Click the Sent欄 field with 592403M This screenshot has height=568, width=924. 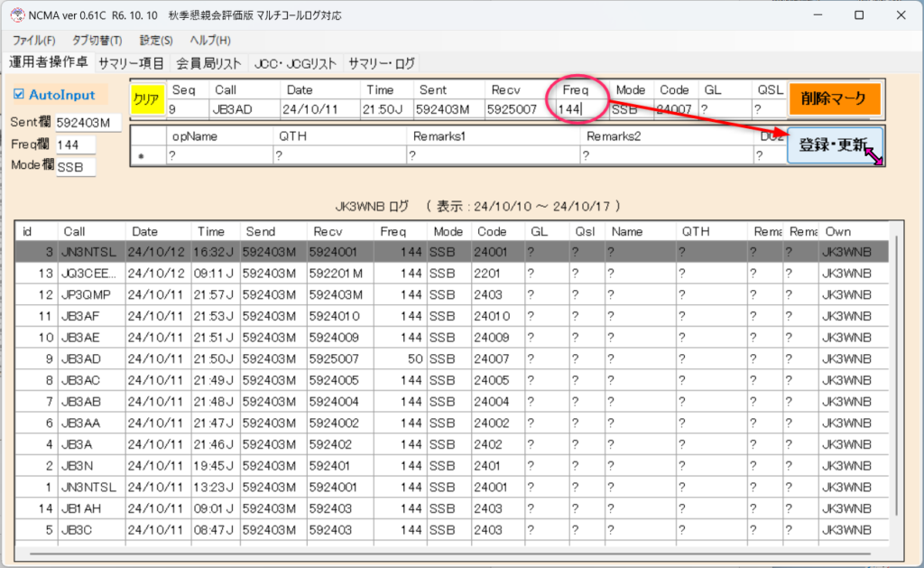pyautogui.click(x=87, y=123)
